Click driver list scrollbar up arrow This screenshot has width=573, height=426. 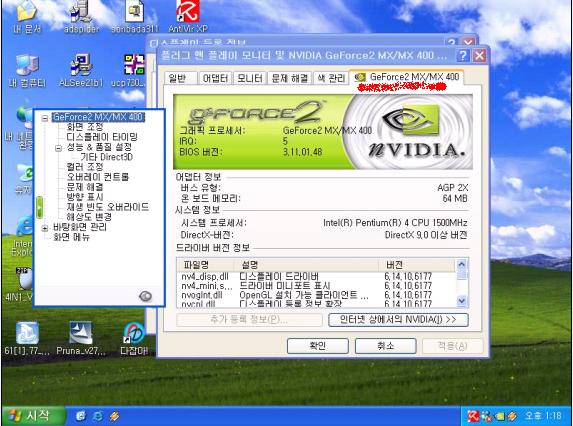pos(462,264)
